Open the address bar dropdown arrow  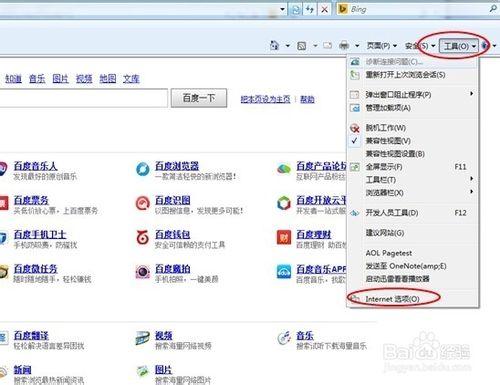[x=282, y=9]
